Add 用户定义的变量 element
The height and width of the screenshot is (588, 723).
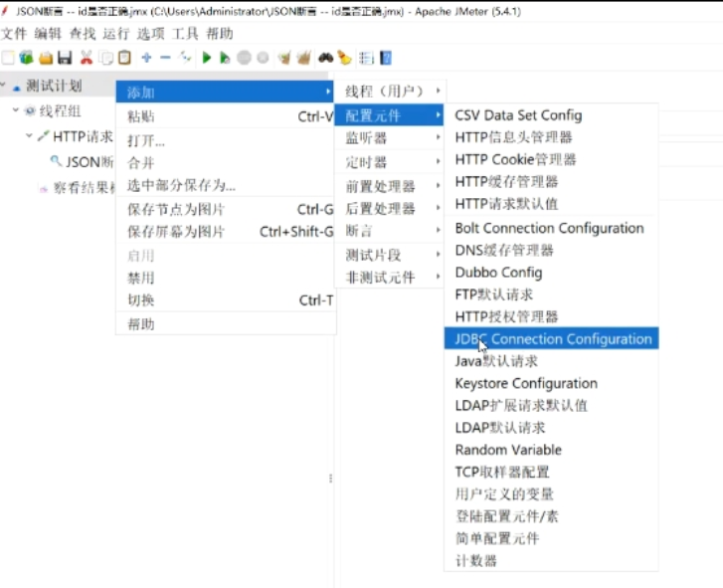tap(551, 494)
